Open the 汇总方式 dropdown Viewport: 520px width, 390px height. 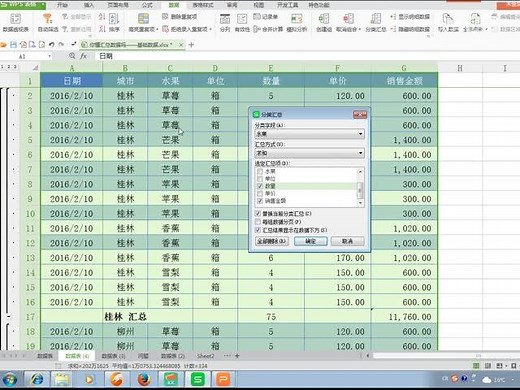point(309,153)
